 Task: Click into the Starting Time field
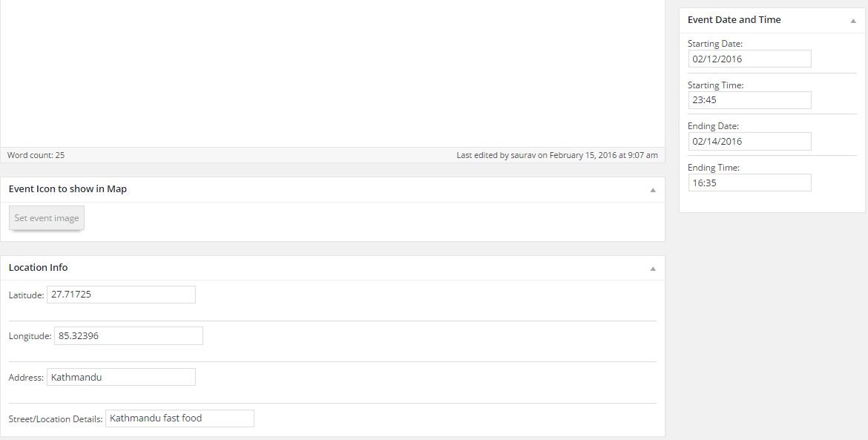[x=749, y=100]
